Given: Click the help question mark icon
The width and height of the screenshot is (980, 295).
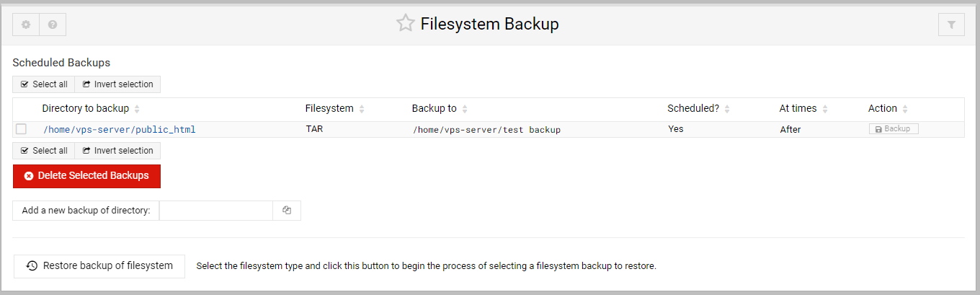Looking at the screenshot, I should (x=53, y=25).
